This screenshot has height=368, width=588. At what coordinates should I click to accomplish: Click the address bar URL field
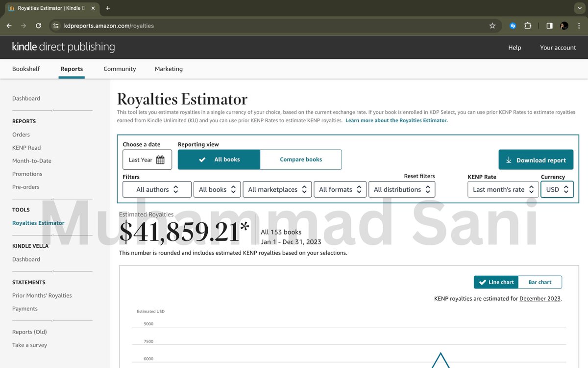click(x=274, y=26)
